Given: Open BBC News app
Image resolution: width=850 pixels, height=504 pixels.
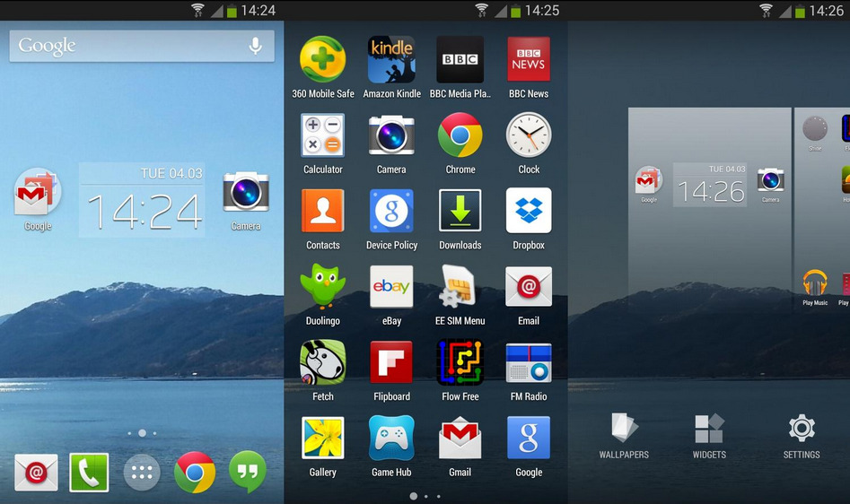Looking at the screenshot, I should pos(529,59).
